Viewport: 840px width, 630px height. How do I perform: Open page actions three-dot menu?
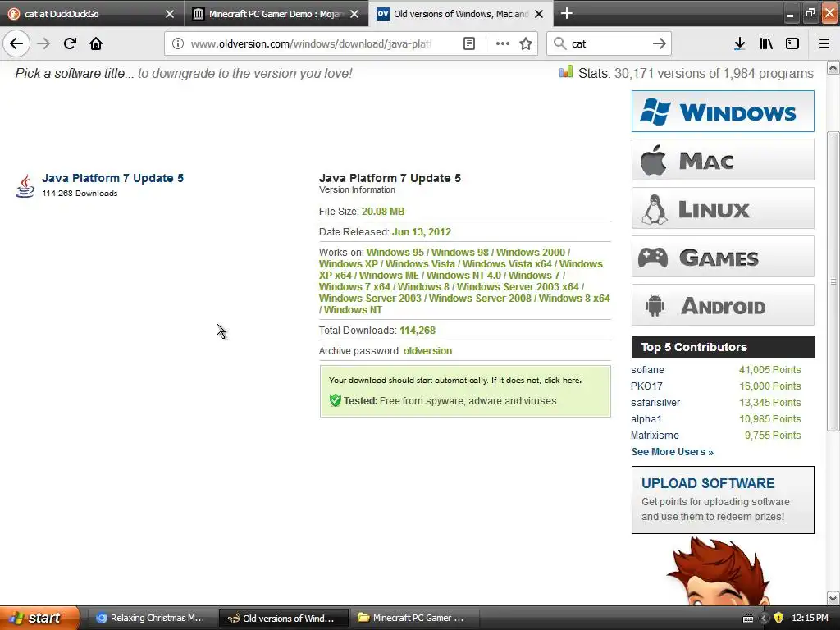point(502,43)
